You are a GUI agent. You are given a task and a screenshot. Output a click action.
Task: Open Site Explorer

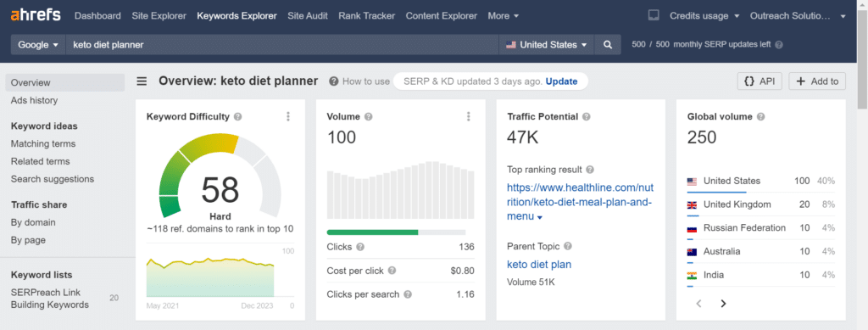click(159, 15)
